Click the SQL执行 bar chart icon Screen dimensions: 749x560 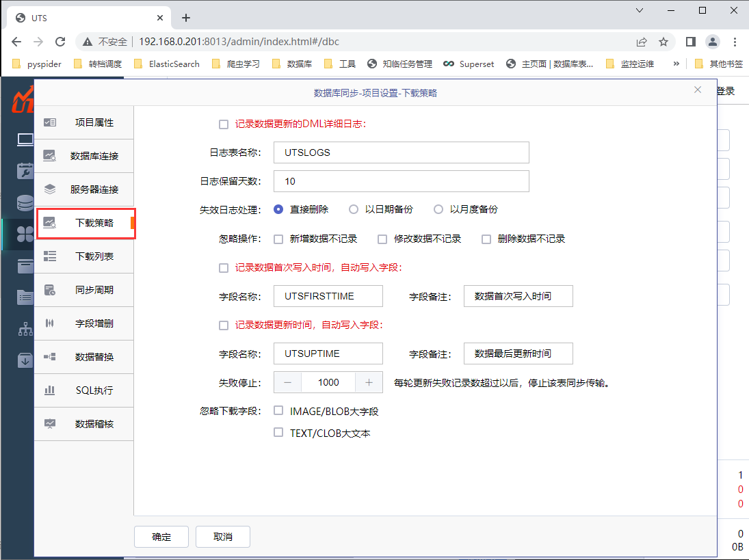click(x=50, y=390)
